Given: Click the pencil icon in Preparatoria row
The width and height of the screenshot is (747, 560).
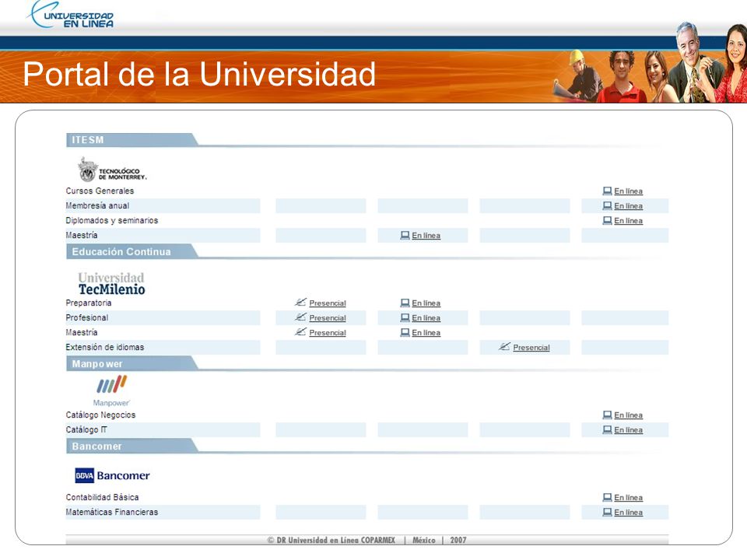Looking at the screenshot, I should pos(300,303).
